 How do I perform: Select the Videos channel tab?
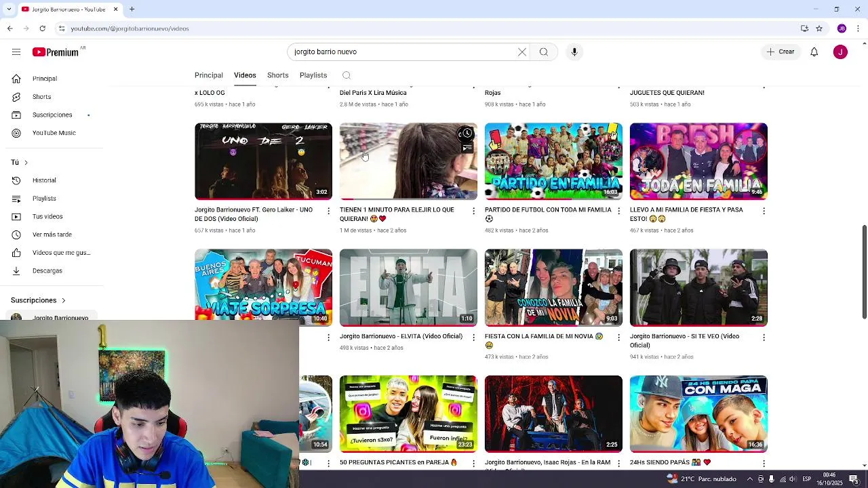pyautogui.click(x=245, y=75)
